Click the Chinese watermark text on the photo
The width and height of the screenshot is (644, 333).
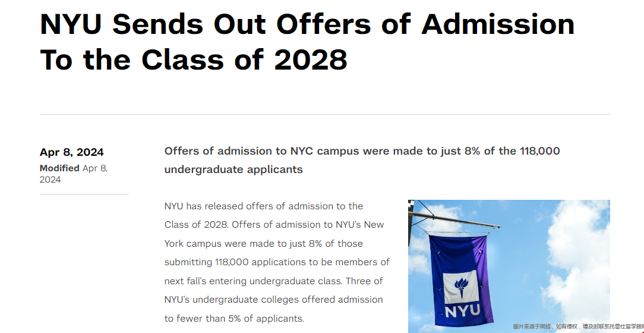[578, 326]
